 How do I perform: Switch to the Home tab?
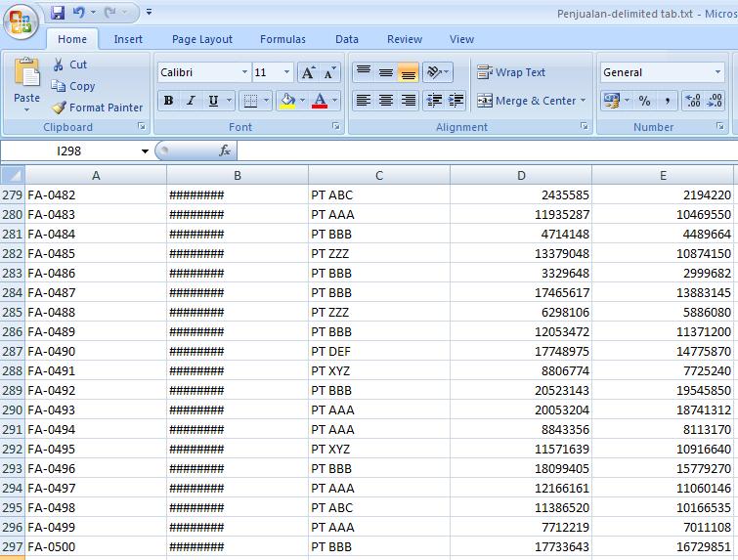(x=72, y=39)
